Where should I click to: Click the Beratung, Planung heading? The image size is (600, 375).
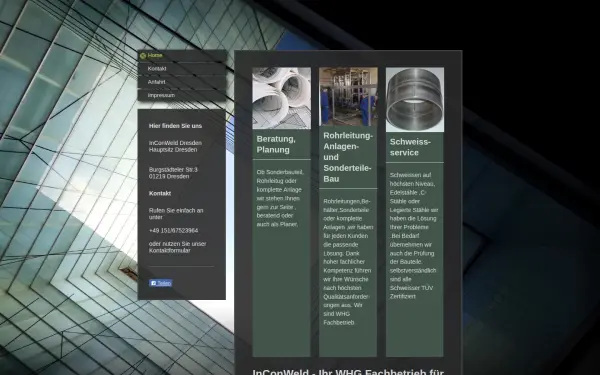tap(276, 144)
